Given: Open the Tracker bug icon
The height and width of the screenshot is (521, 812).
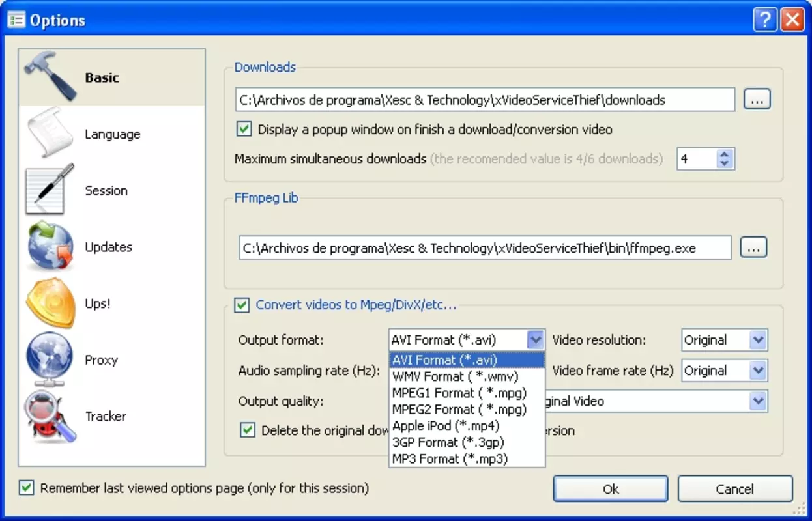Looking at the screenshot, I should (50, 416).
